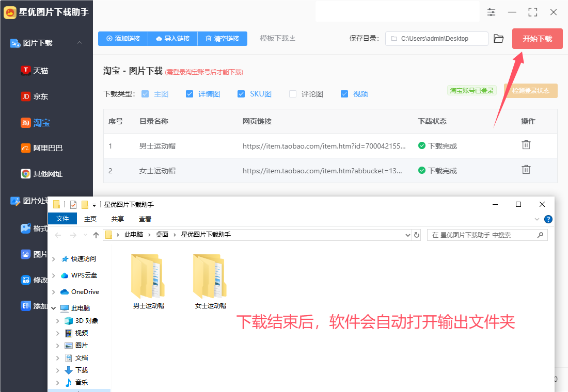Go up one folder level in Explorer
The image size is (568, 392).
coord(96,235)
